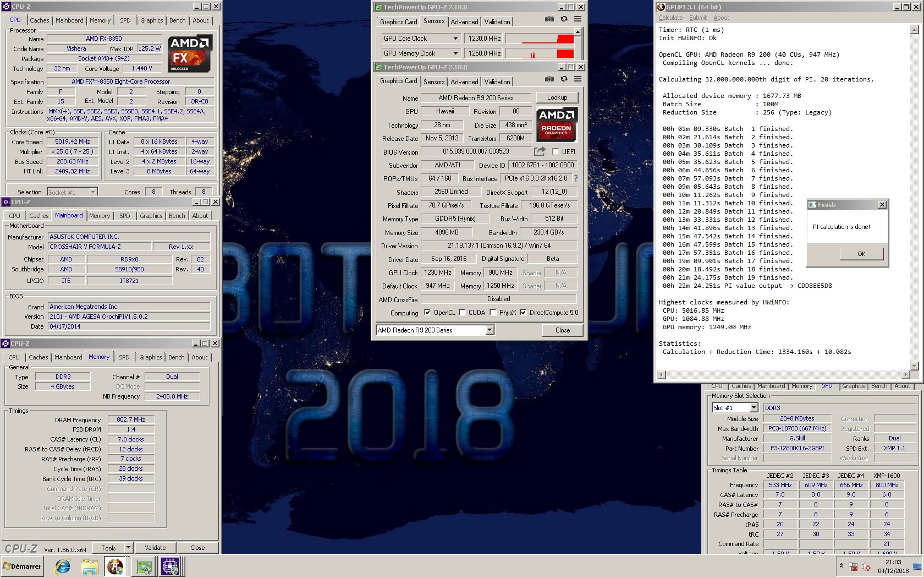This screenshot has width=924, height=578.
Task: Click GPUPI horizontal scrollbar left arrow
Action: [662, 375]
